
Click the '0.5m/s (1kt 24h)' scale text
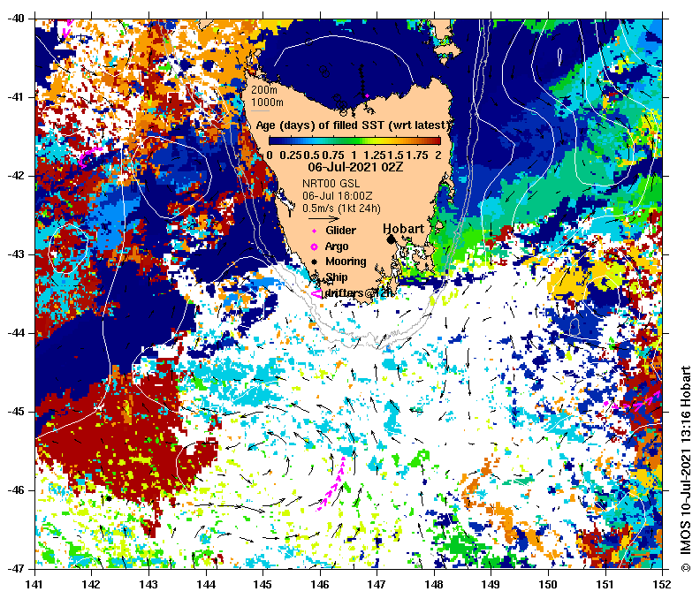[341, 209]
